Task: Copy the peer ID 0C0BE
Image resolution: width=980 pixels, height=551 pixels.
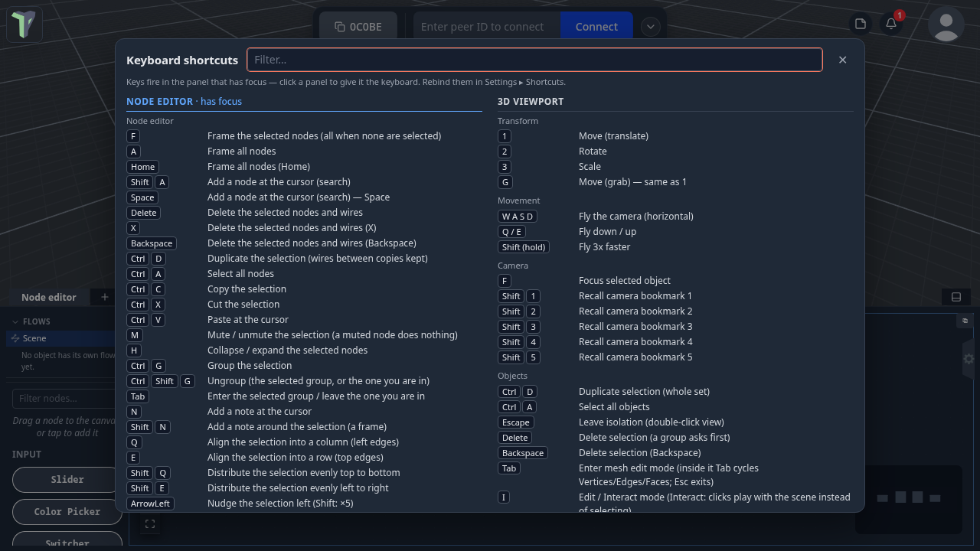Action: (x=358, y=27)
